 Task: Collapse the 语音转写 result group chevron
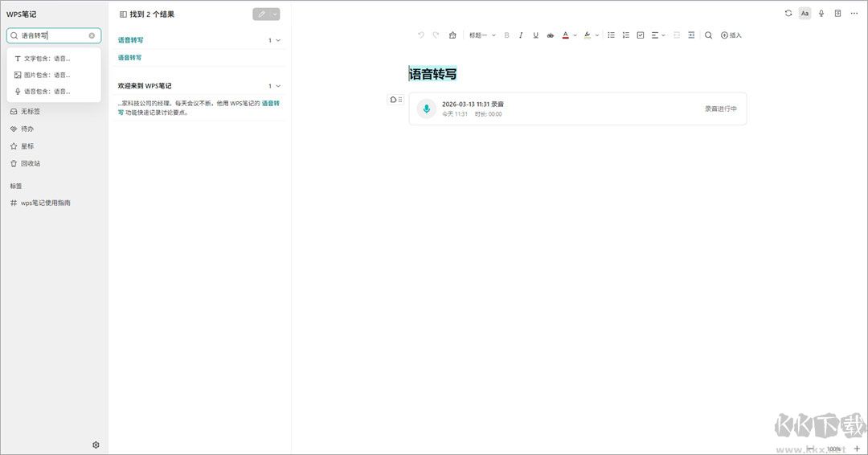tap(278, 40)
